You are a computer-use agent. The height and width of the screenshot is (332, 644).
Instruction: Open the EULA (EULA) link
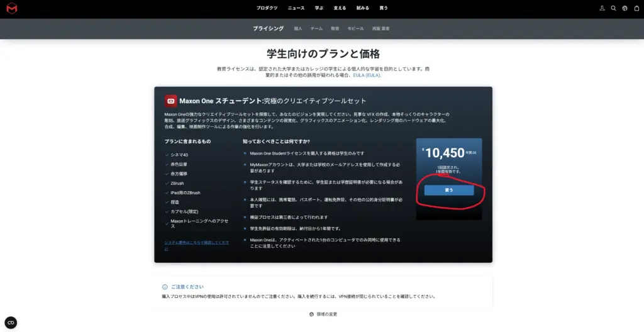(367, 75)
